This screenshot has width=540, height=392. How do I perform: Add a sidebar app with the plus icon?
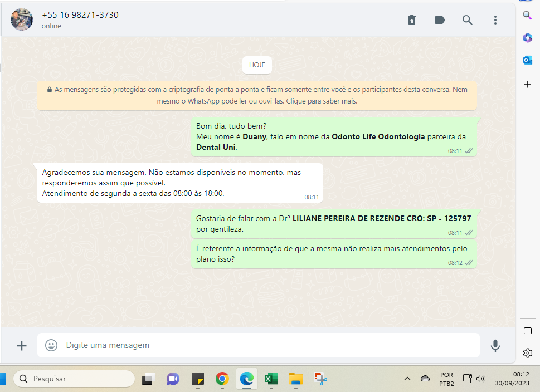tap(527, 84)
